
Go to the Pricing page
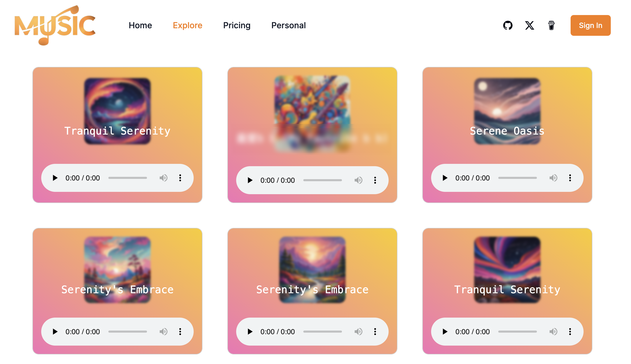click(x=237, y=25)
